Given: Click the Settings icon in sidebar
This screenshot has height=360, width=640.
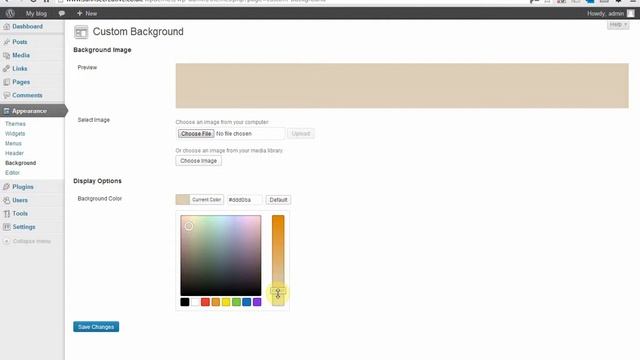Looking at the screenshot, I should coord(7,227).
